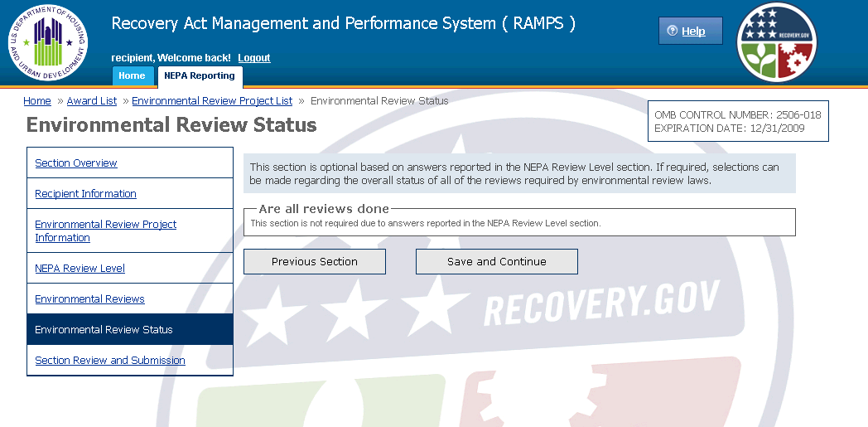Click the OMB Control Number box
Image resolution: width=868 pixels, height=427 pixels.
(737, 122)
